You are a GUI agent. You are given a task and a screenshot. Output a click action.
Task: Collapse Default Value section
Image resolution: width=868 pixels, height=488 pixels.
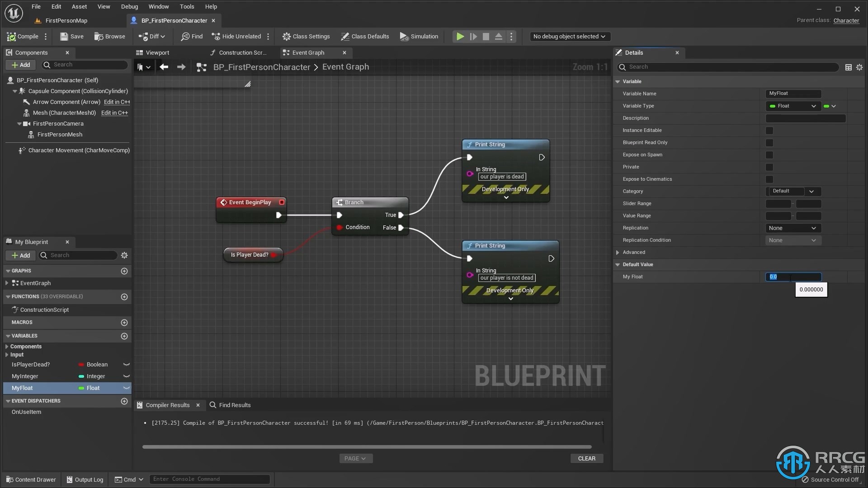pyautogui.click(x=618, y=265)
